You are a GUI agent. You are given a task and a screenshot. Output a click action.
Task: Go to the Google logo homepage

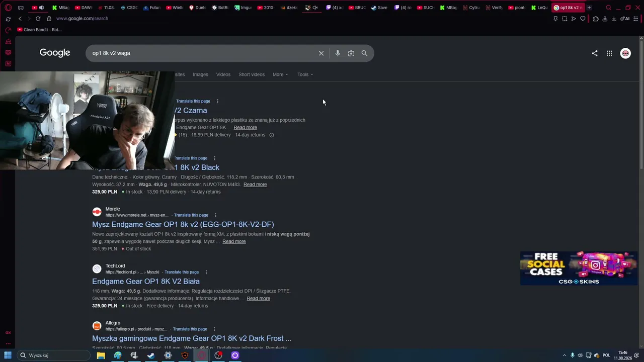click(55, 53)
